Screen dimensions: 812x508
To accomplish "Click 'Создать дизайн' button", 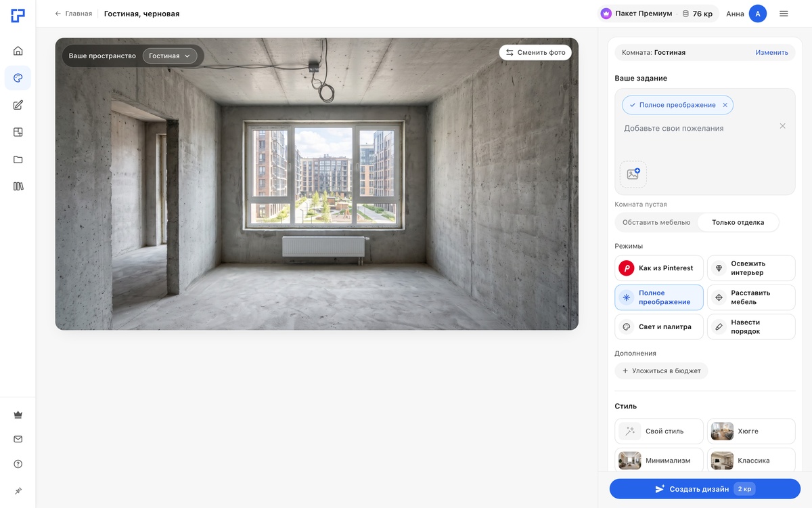I will tap(705, 489).
